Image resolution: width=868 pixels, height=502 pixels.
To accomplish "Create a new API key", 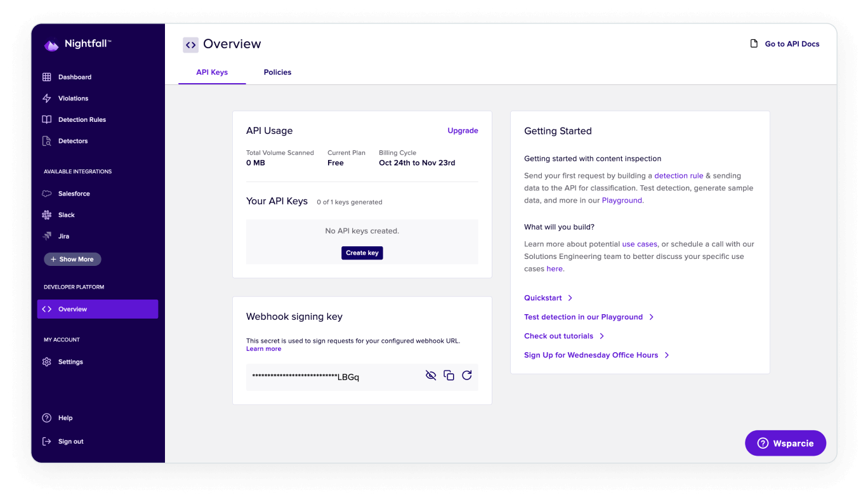I will (x=362, y=253).
